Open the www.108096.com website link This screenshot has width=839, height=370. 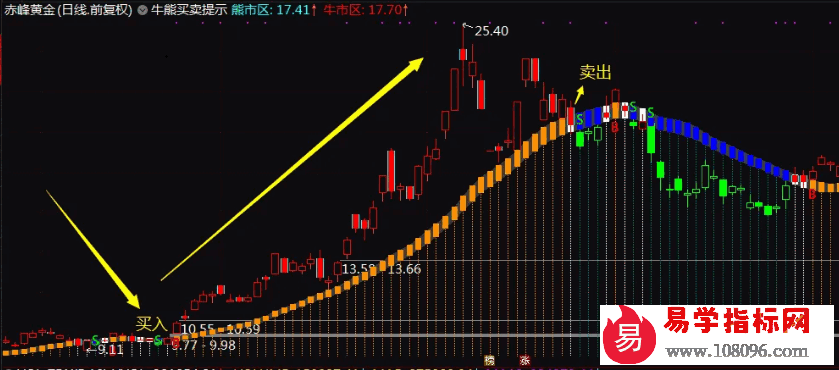(x=736, y=351)
